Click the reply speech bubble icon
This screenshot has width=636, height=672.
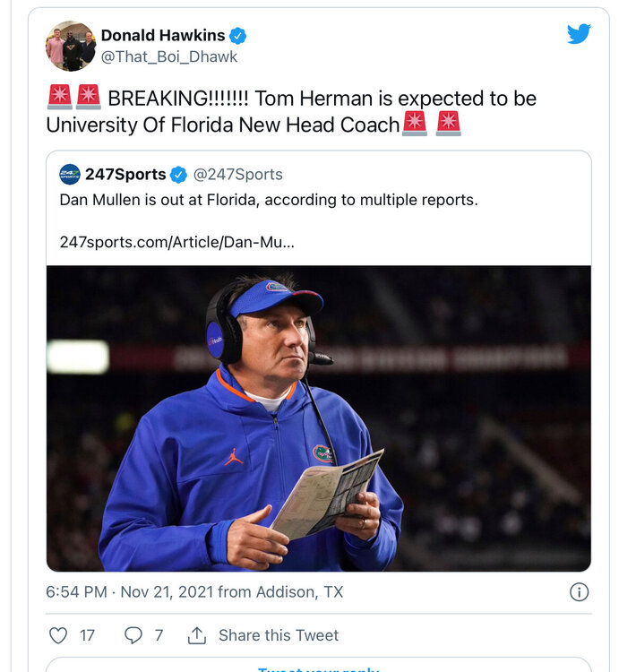[133, 635]
